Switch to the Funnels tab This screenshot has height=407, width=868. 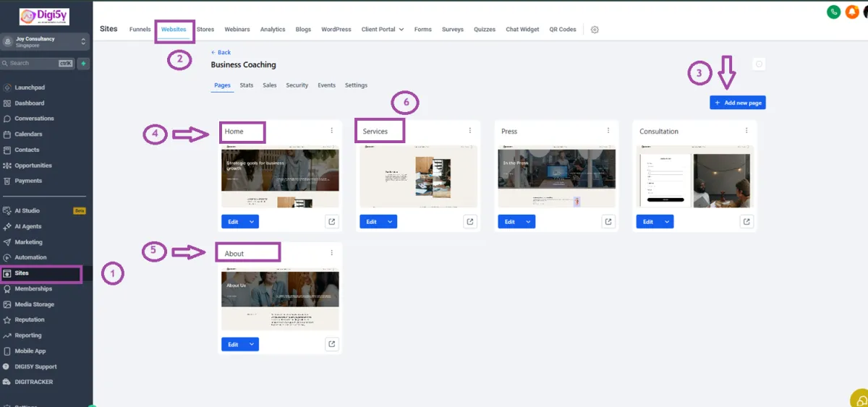[x=140, y=30]
